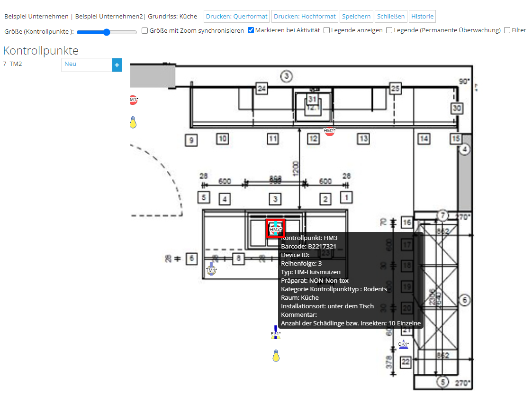This screenshot has height=397, width=532.
Task: Click the 'Präparat: NON-Non-tox' tooltip line
Action: coord(315,281)
